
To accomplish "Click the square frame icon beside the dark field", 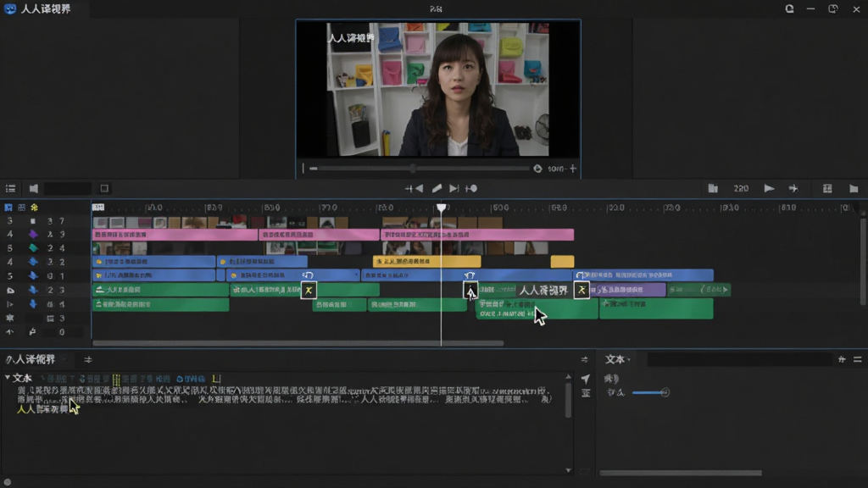I will (104, 189).
